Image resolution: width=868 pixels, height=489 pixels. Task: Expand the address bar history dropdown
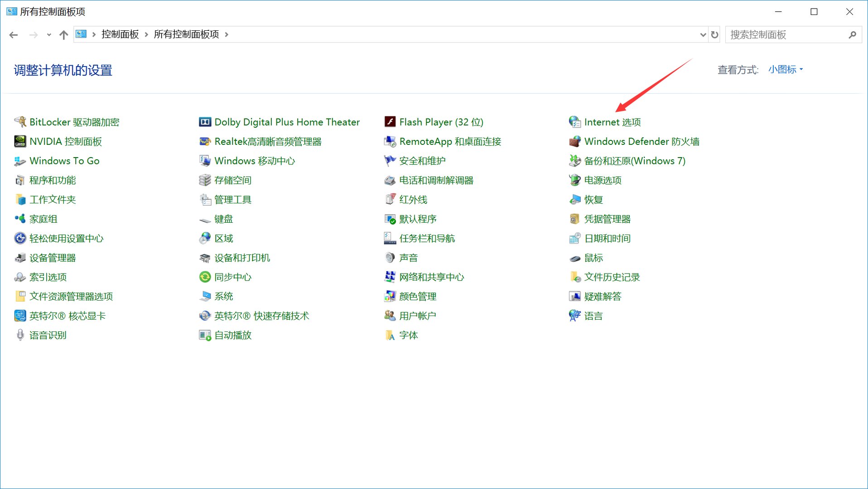point(703,35)
